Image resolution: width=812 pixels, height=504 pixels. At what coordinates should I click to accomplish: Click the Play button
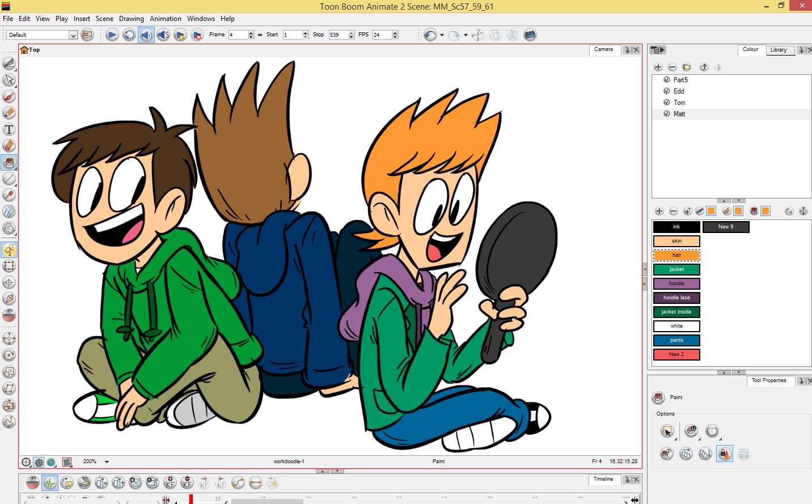click(112, 35)
